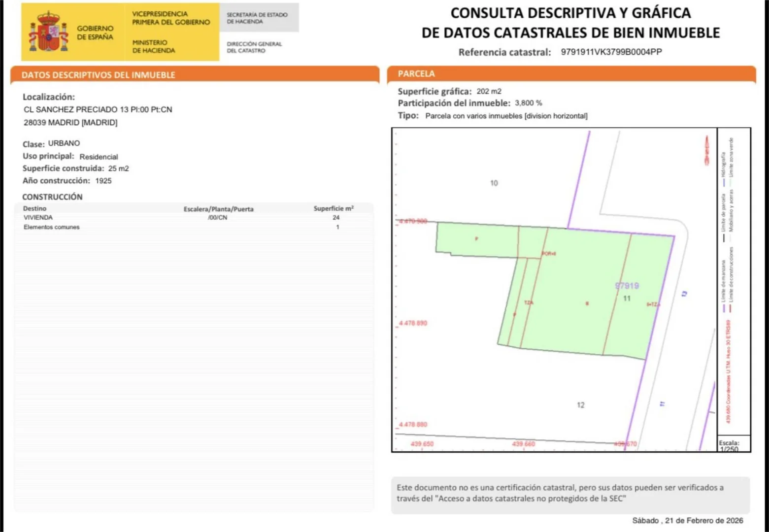The width and height of the screenshot is (769, 532).
Task: Click neighboring parcel number 12 on map
Action: 580,405
